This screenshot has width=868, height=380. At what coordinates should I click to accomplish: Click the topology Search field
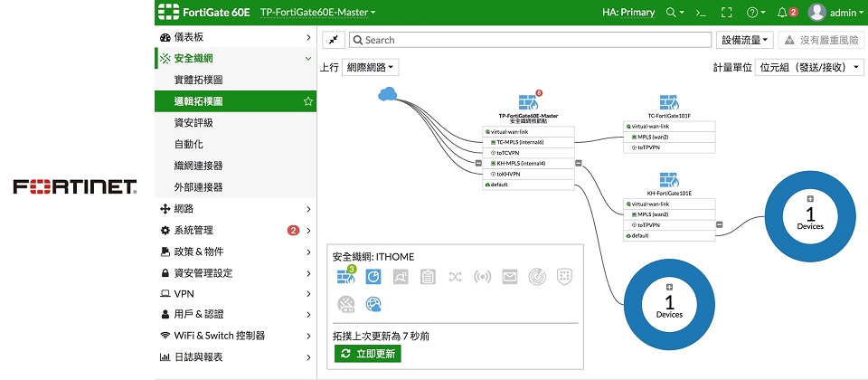(x=530, y=40)
